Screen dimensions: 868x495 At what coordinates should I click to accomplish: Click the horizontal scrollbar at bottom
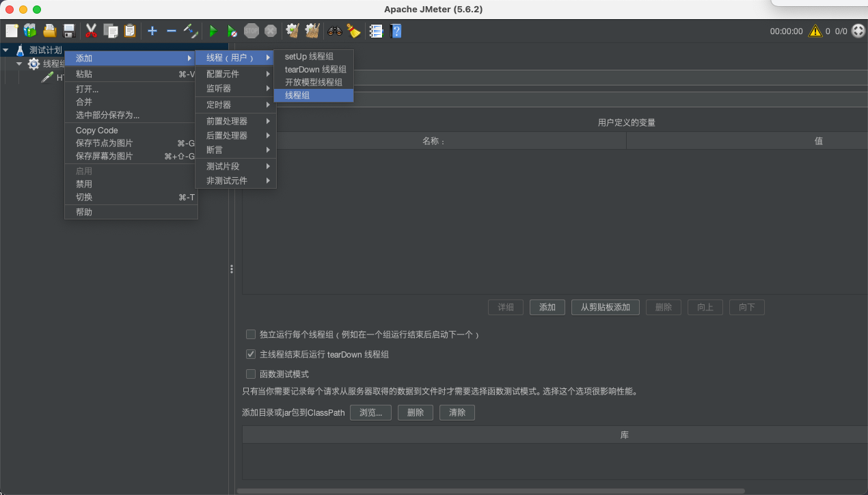point(491,491)
